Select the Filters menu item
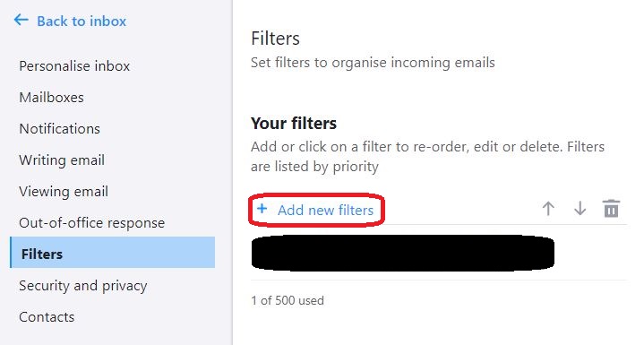Viewport: 644px width, 345px height. pos(113,252)
